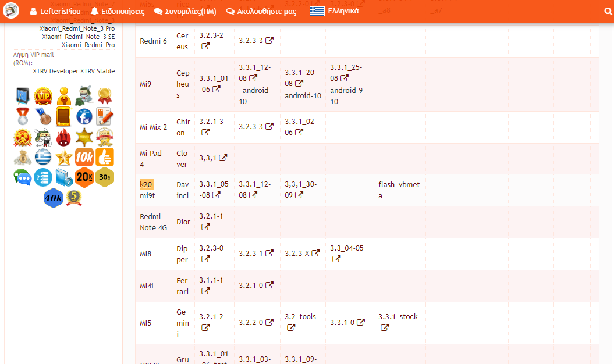The image size is (614, 364).
Task: Click the Greek flag badge in sidebar
Action: (43, 157)
